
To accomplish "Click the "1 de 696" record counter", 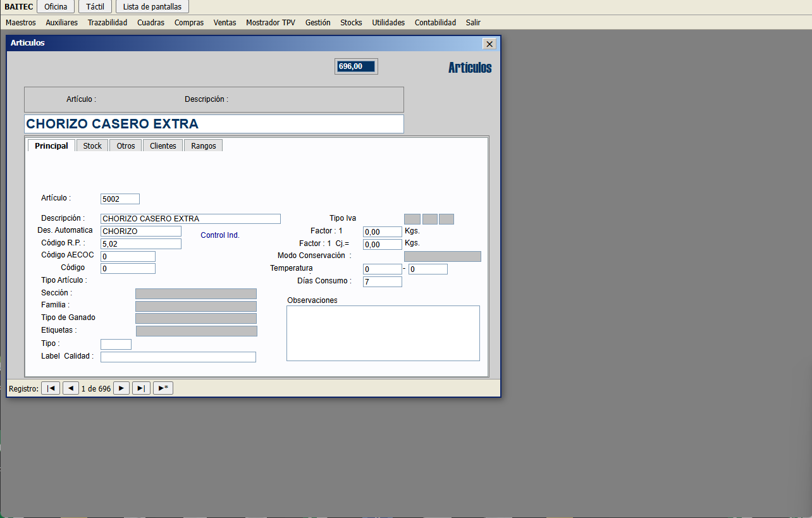I will tap(96, 388).
